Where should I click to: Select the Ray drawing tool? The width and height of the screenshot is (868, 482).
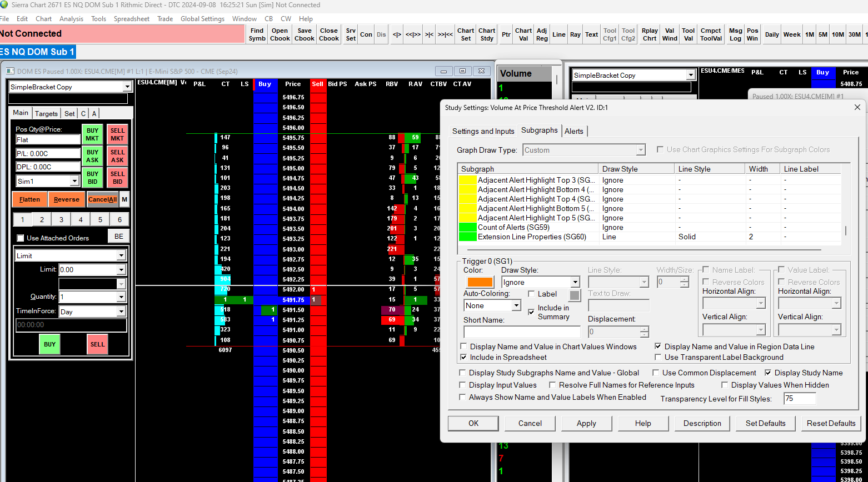(575, 34)
